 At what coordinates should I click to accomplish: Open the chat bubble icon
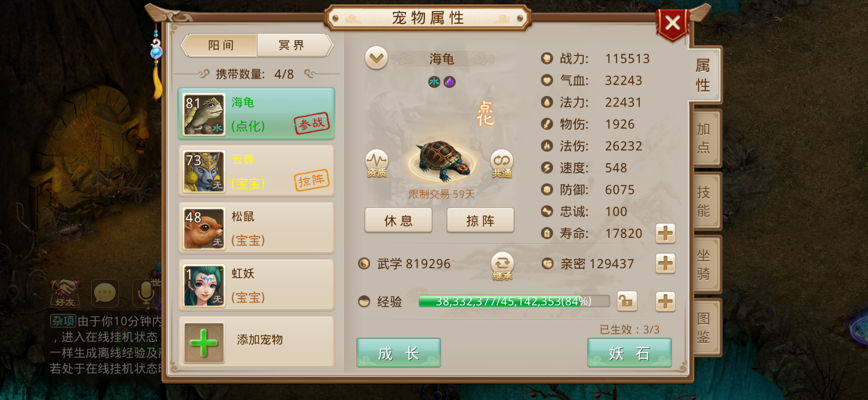click(x=105, y=293)
